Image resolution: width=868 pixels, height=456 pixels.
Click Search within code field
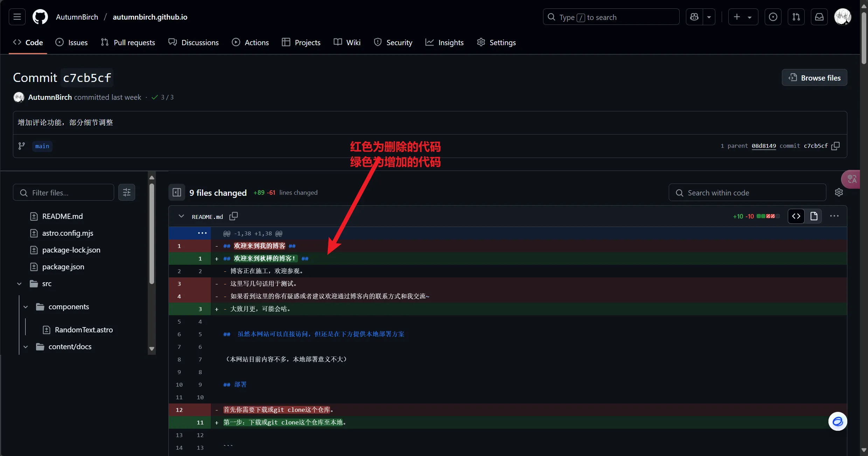(x=747, y=193)
